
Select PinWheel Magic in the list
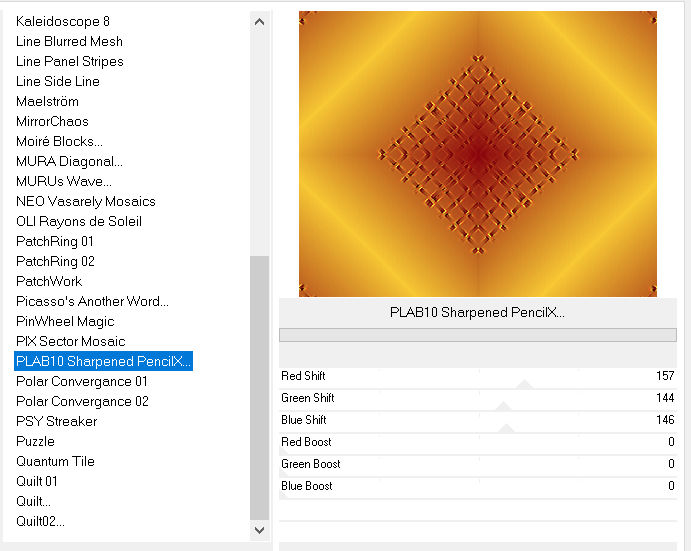pos(65,321)
